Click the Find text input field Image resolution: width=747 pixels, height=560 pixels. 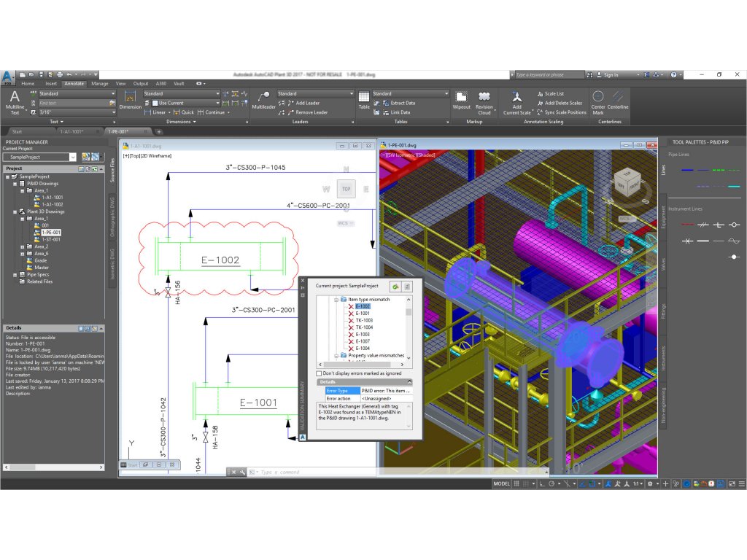[73, 103]
